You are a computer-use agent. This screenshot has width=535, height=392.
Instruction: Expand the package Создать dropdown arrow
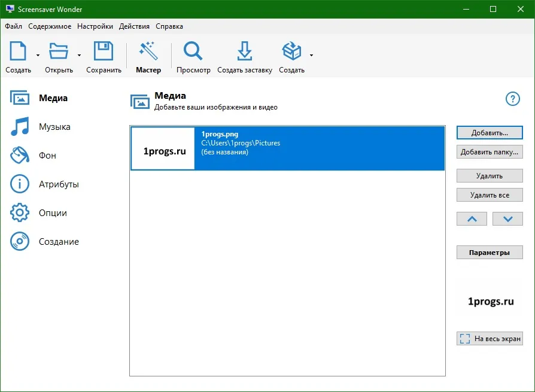[x=312, y=55]
